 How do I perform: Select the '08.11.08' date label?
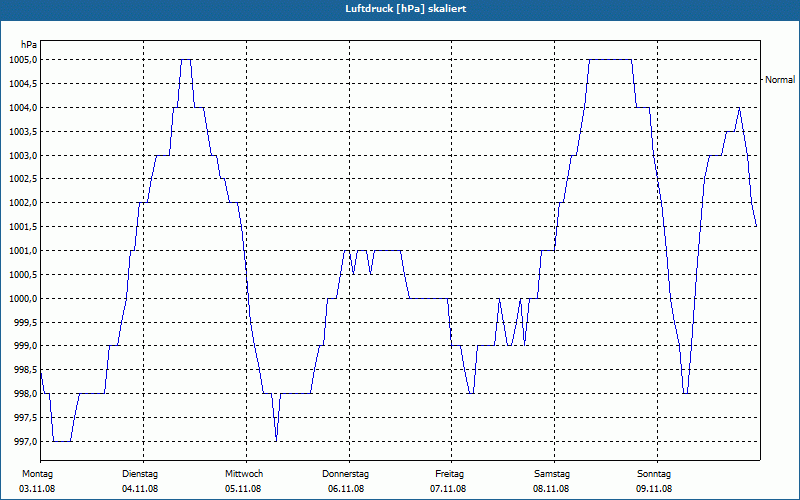click(551, 489)
